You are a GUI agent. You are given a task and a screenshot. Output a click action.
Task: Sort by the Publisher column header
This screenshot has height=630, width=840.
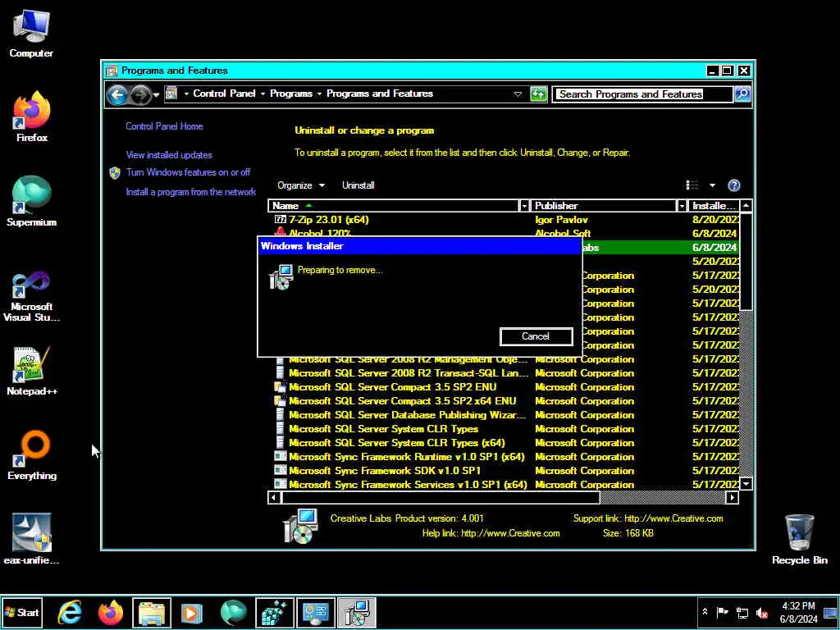pos(604,206)
